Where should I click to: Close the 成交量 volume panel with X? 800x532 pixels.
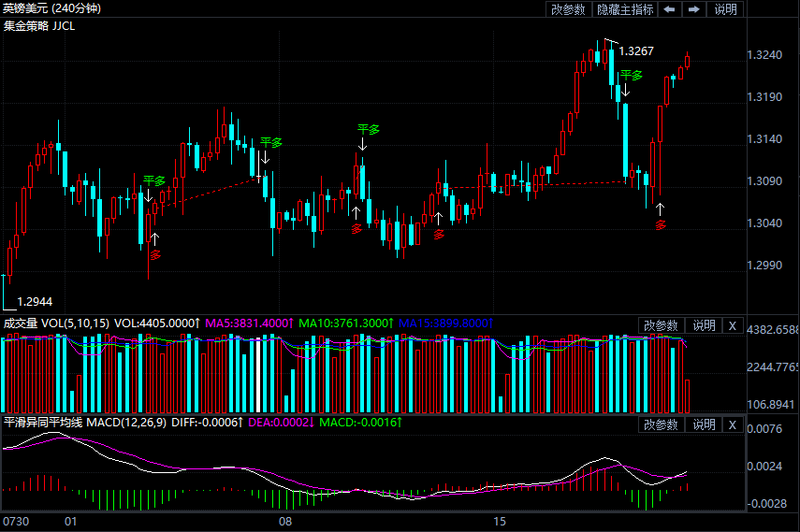pyautogui.click(x=733, y=325)
